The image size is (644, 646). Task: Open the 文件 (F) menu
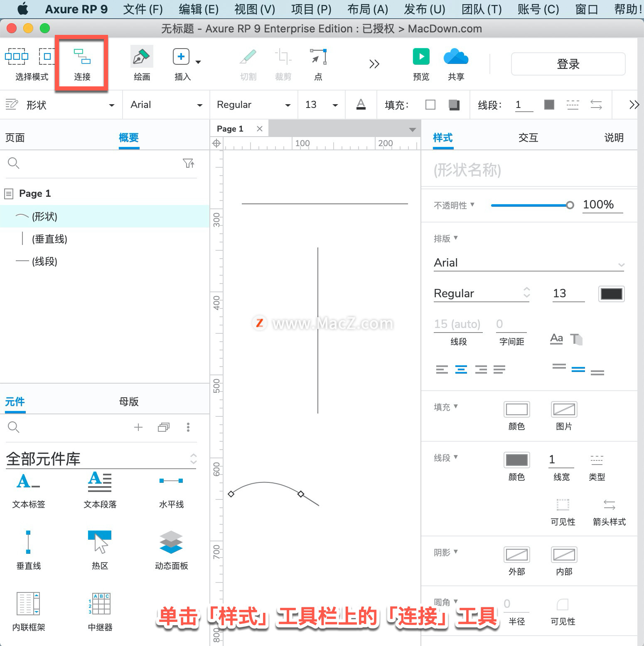[143, 9]
